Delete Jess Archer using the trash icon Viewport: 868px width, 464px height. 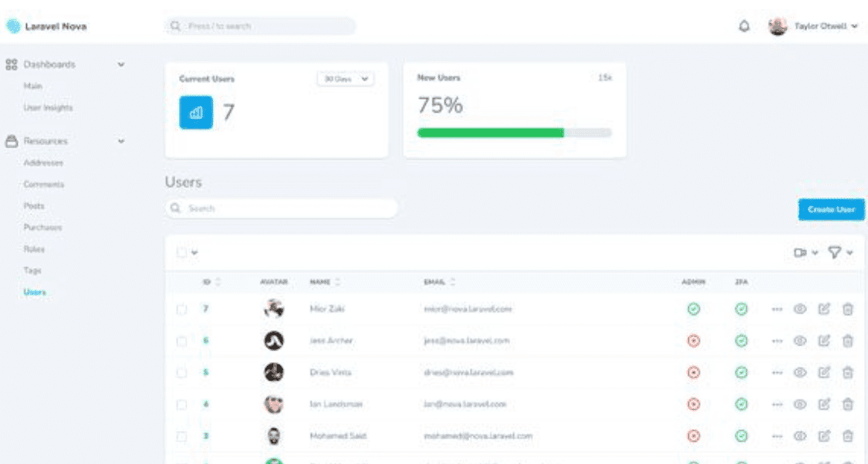[x=847, y=340]
